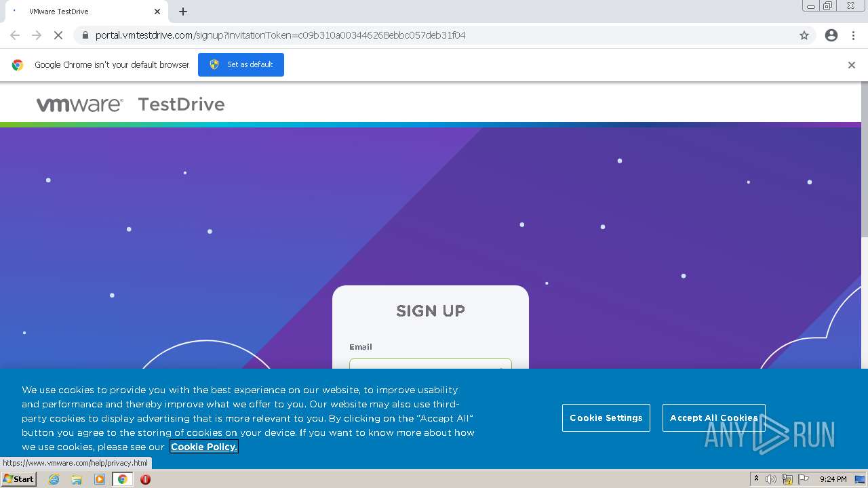Viewport: 868px width, 488px height.
Task: Go forward in browser history
Action: pos(37,35)
